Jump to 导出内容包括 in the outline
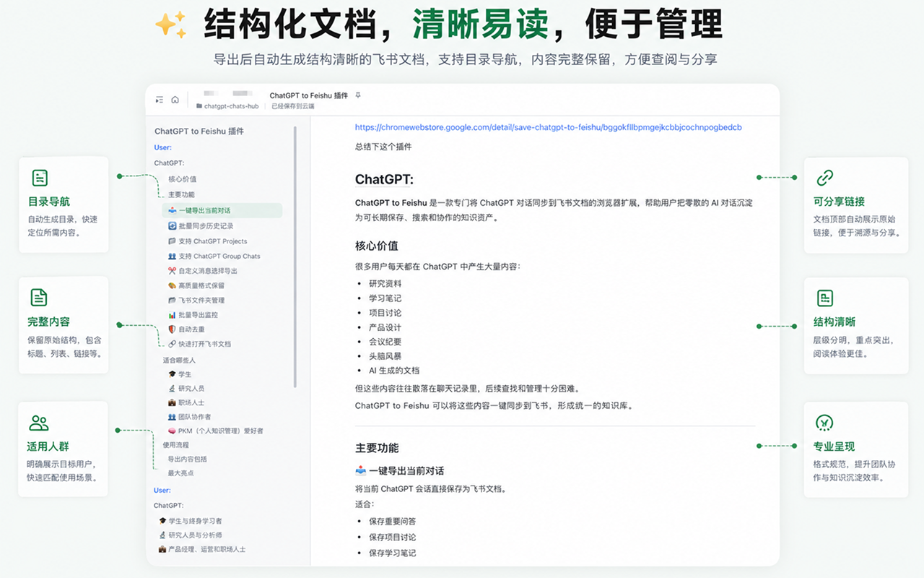This screenshot has width=924, height=578. pyautogui.click(x=187, y=459)
